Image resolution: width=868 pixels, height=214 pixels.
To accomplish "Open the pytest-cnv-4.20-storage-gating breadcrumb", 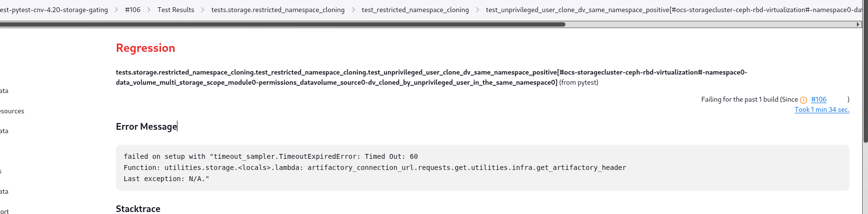I will coord(54,10).
